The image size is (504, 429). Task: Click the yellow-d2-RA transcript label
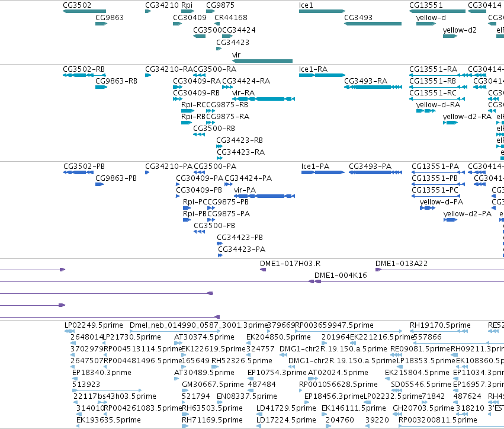467,117
